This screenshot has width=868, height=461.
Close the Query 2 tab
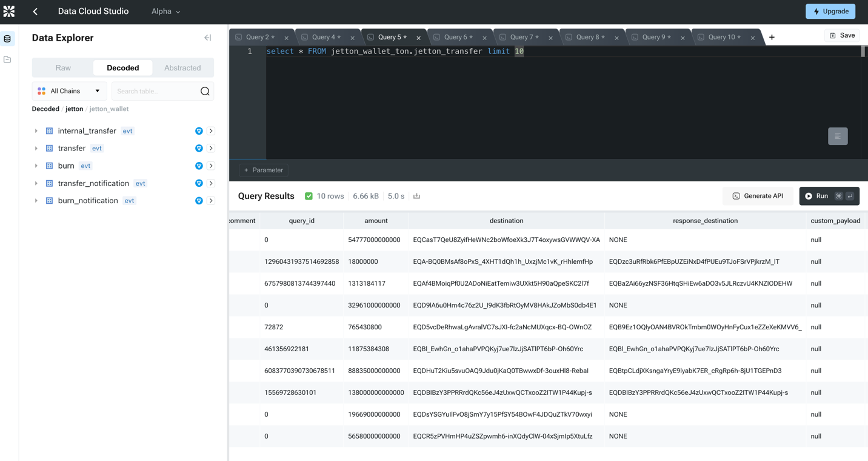coord(287,38)
